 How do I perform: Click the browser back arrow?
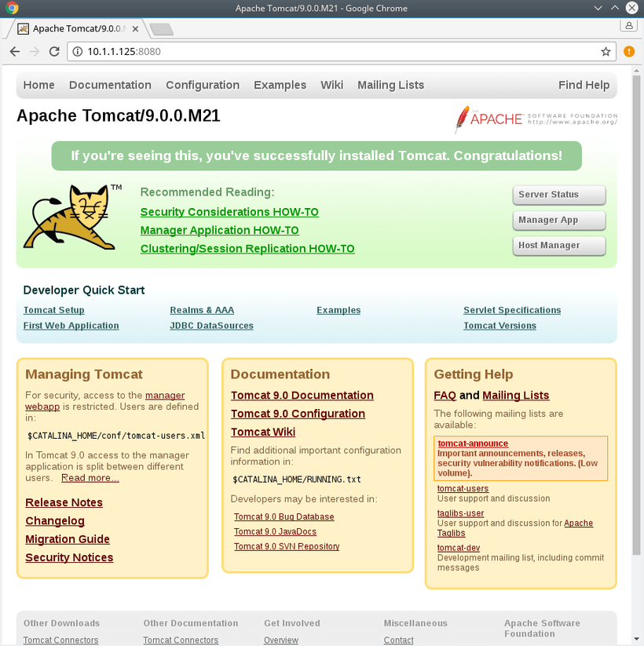15,52
